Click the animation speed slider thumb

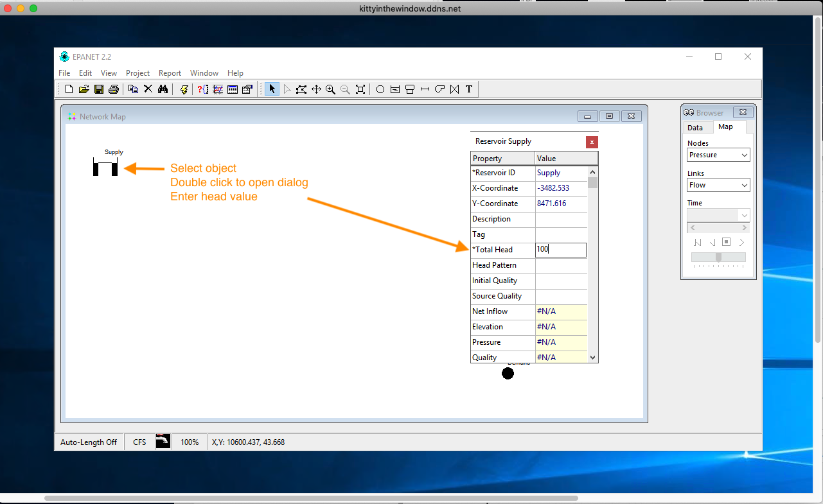point(718,257)
